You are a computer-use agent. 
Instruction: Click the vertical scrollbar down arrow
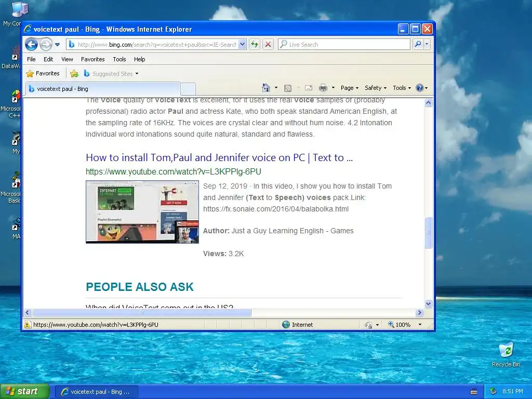[428, 303]
